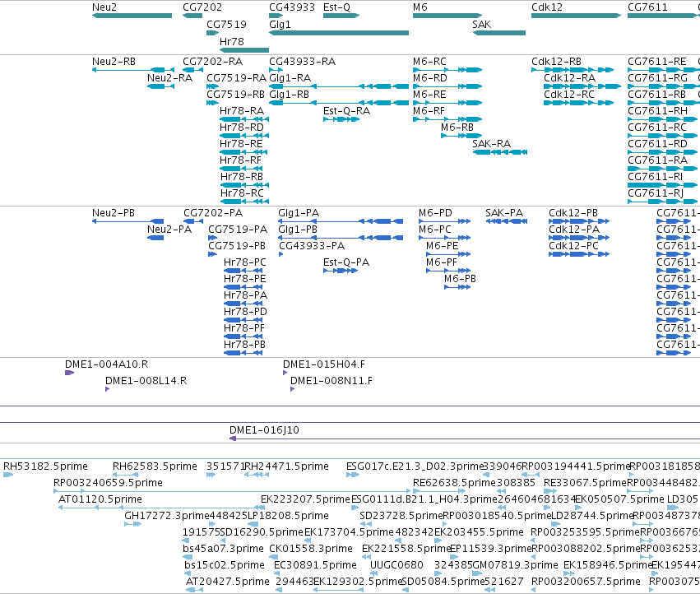
Task: Click the Hr78-RB transcript
Action: pos(244,185)
